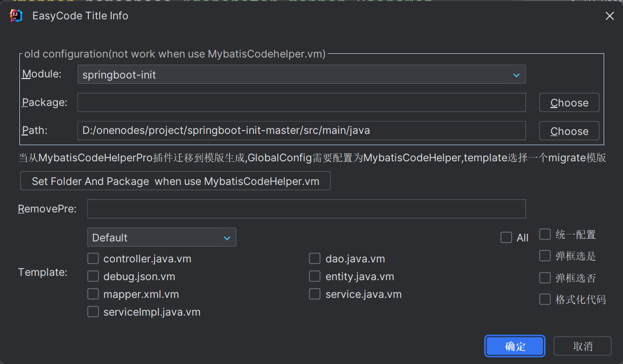Tick the mapper.xml.vm checkbox

(93, 294)
